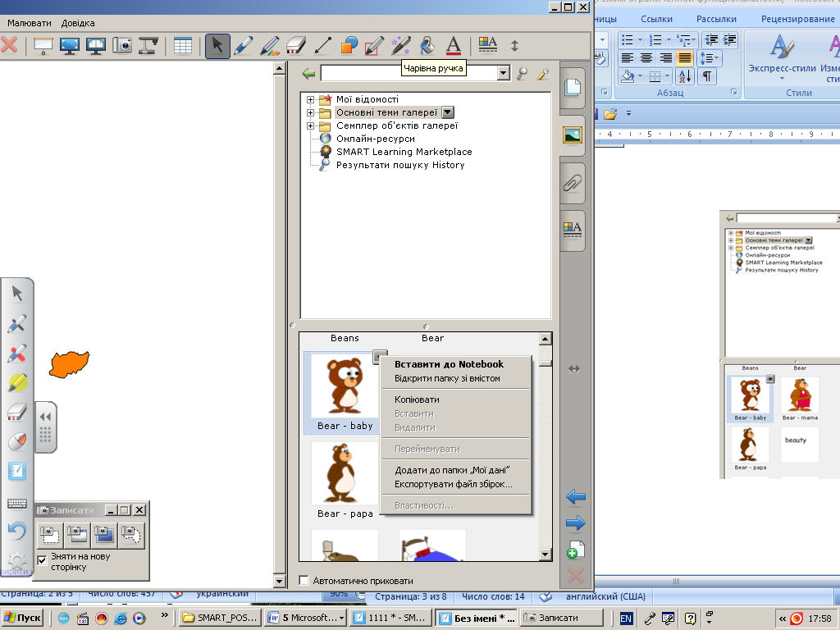The height and width of the screenshot is (630, 840).
Task: Toggle the Автоматично приховати checkbox
Action: click(x=304, y=580)
